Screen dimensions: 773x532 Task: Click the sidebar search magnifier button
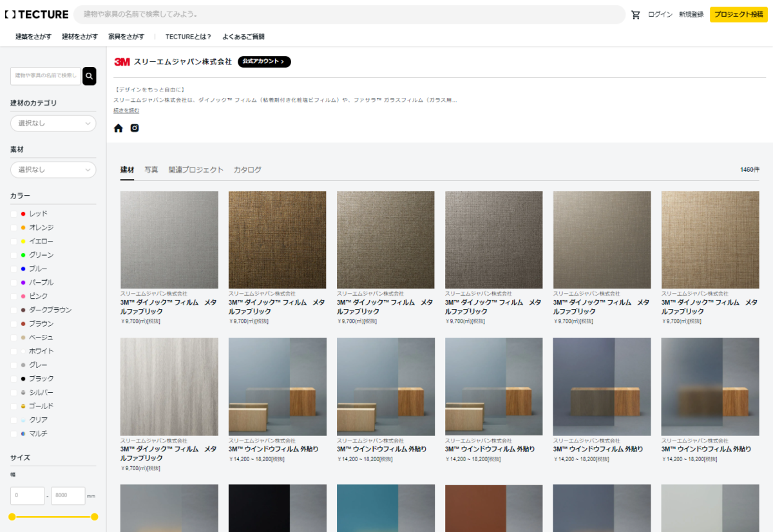(90, 76)
